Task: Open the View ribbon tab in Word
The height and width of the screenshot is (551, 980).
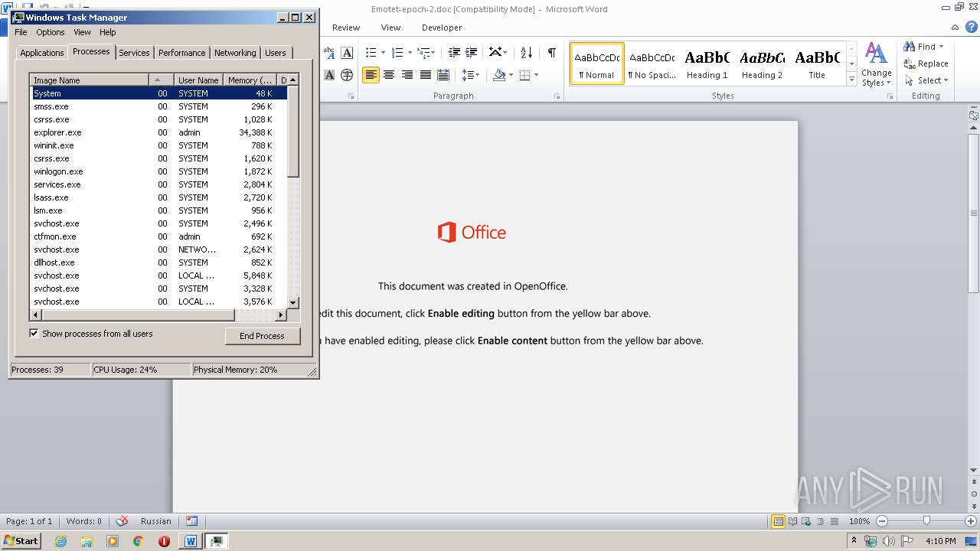Action: point(390,28)
